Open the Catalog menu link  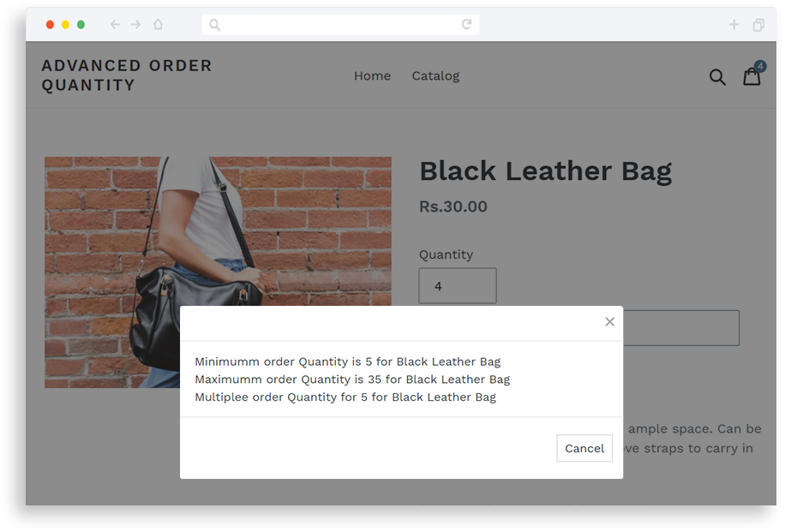[435, 76]
